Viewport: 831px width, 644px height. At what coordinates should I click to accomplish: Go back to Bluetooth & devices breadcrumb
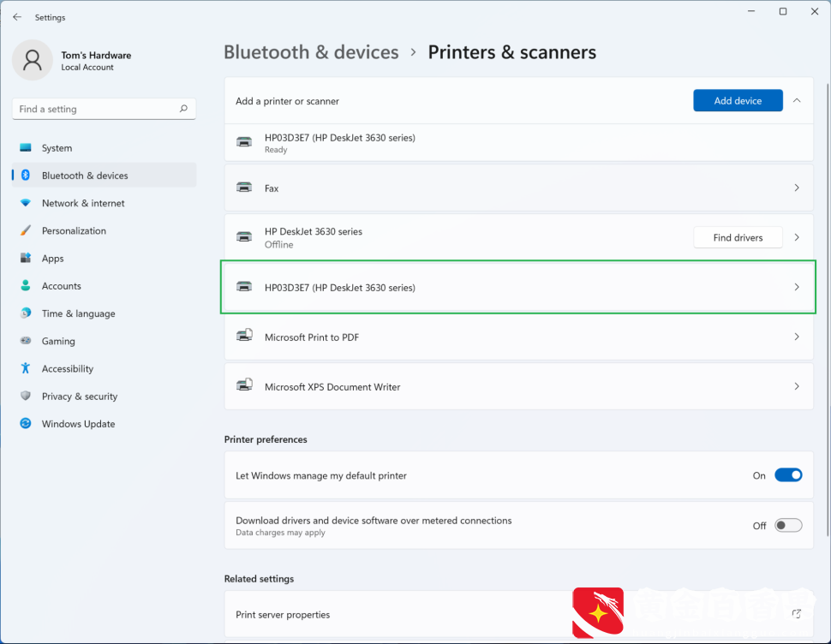(311, 52)
